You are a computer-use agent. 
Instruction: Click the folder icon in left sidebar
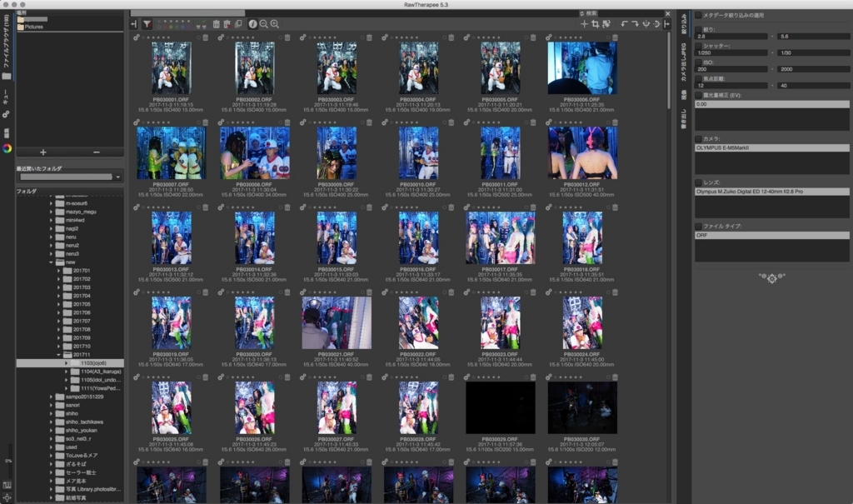pos(7,76)
